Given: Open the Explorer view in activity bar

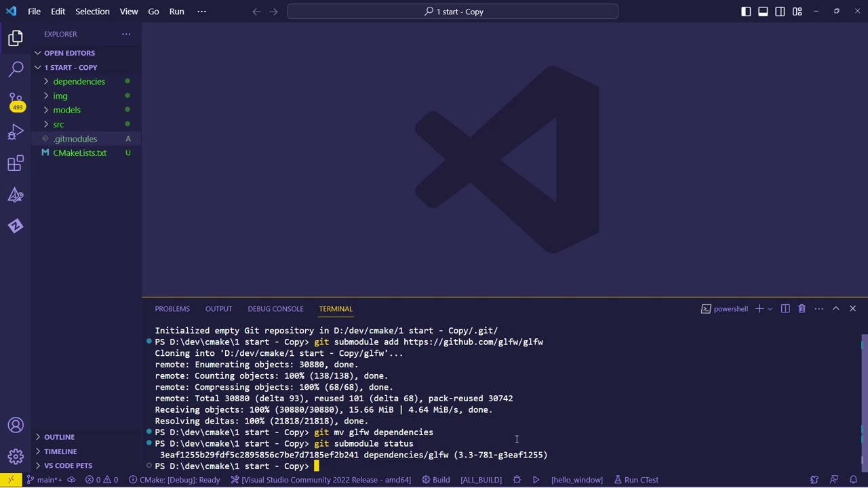Looking at the screenshot, I should point(16,38).
